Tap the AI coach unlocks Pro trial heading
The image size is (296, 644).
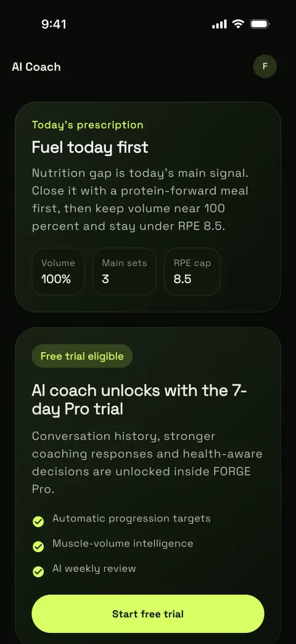[139, 400]
